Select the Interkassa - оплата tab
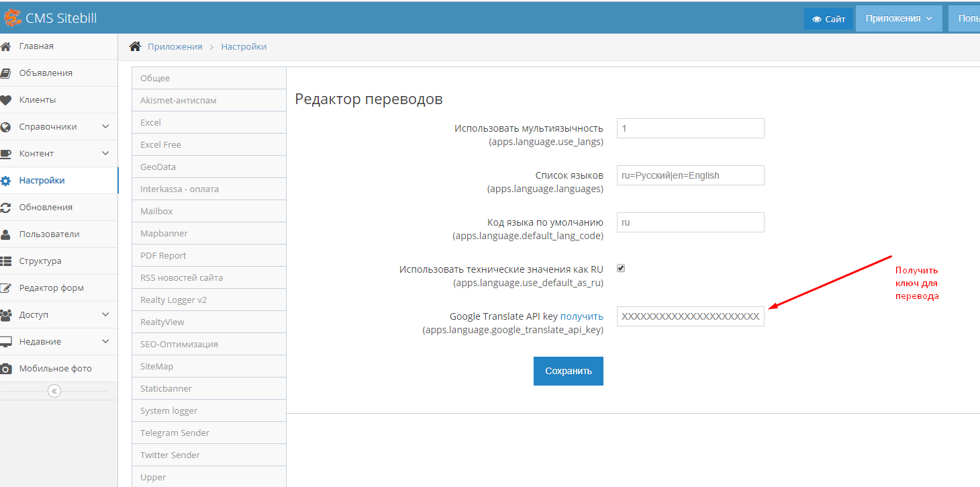 (x=209, y=189)
